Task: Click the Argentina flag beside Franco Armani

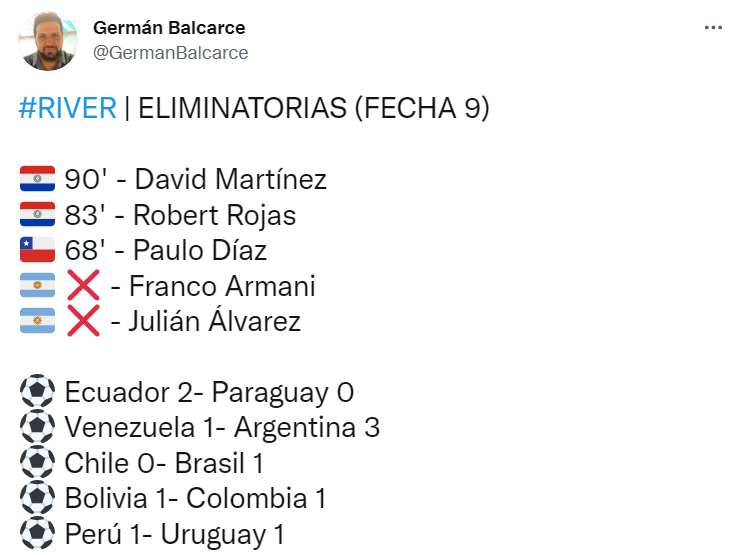Action: [x=37, y=285]
